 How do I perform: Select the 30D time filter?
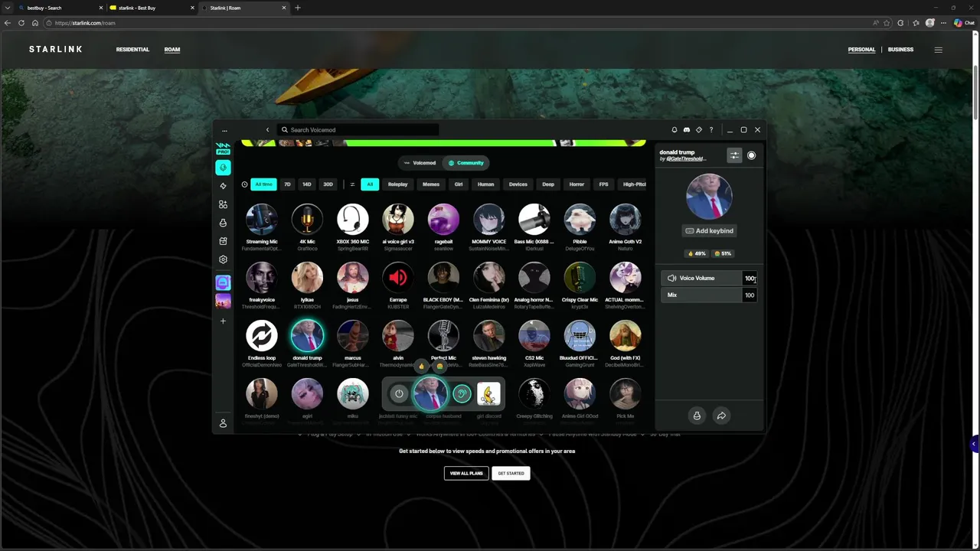328,184
